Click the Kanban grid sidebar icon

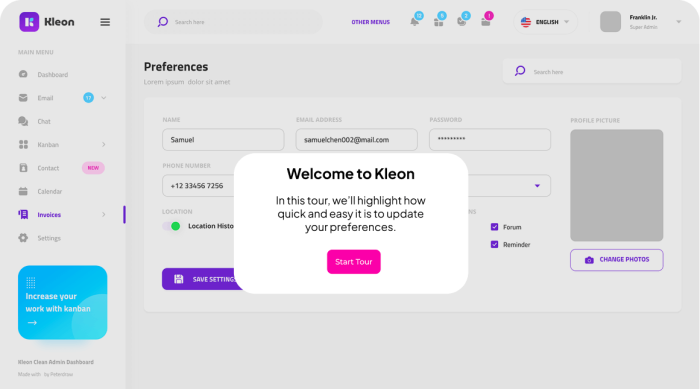[23, 144]
